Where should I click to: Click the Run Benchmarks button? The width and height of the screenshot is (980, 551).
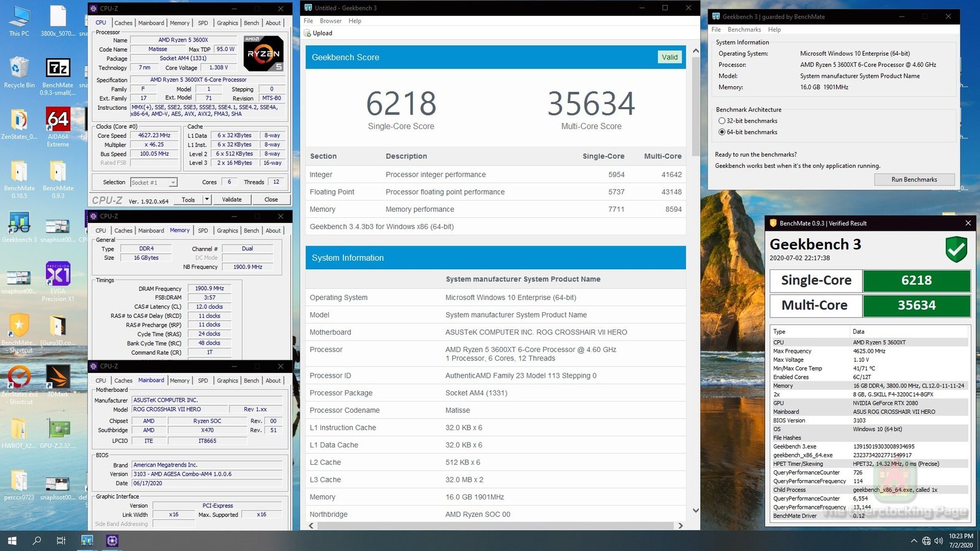914,179
